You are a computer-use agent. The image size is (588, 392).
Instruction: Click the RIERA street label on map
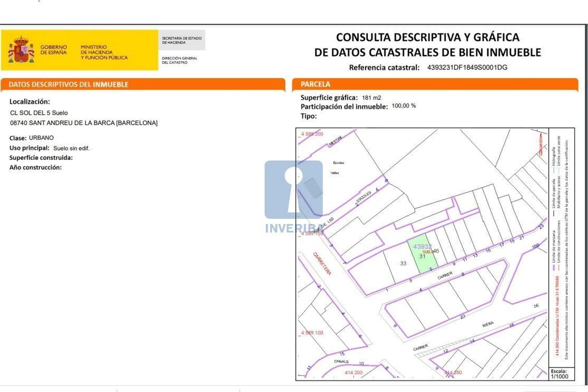(x=488, y=324)
